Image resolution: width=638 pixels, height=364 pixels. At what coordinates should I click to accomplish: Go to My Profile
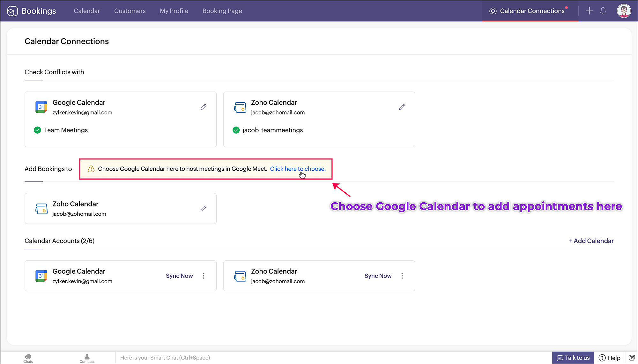coord(174,11)
